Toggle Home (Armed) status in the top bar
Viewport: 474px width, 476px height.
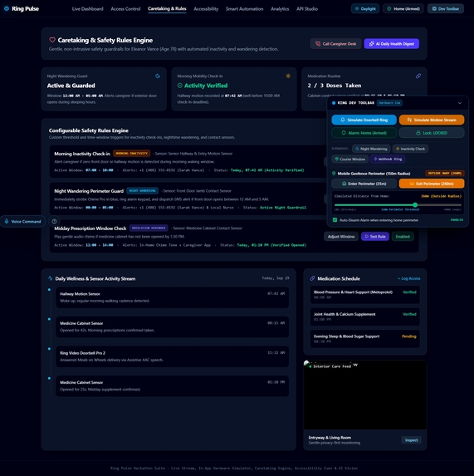pyautogui.click(x=403, y=9)
